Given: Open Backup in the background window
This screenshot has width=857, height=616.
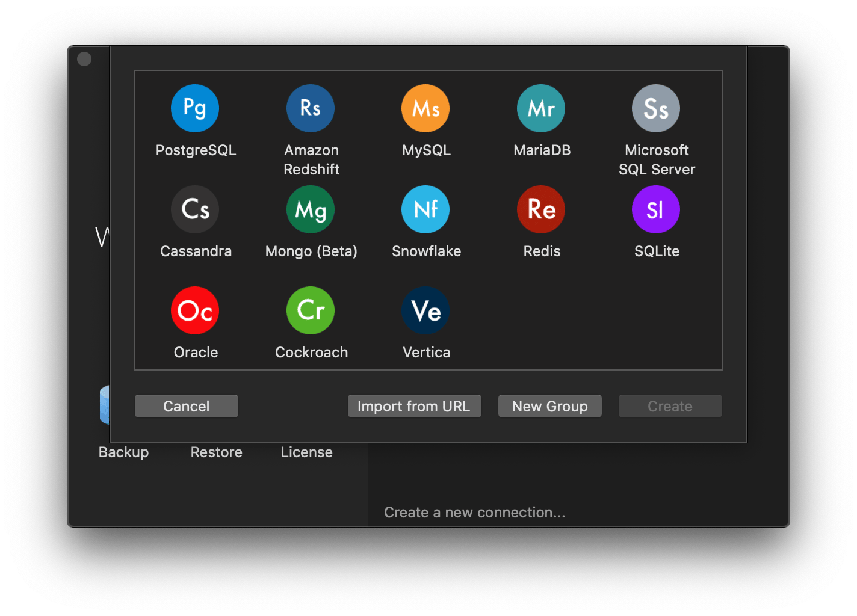Looking at the screenshot, I should [123, 452].
